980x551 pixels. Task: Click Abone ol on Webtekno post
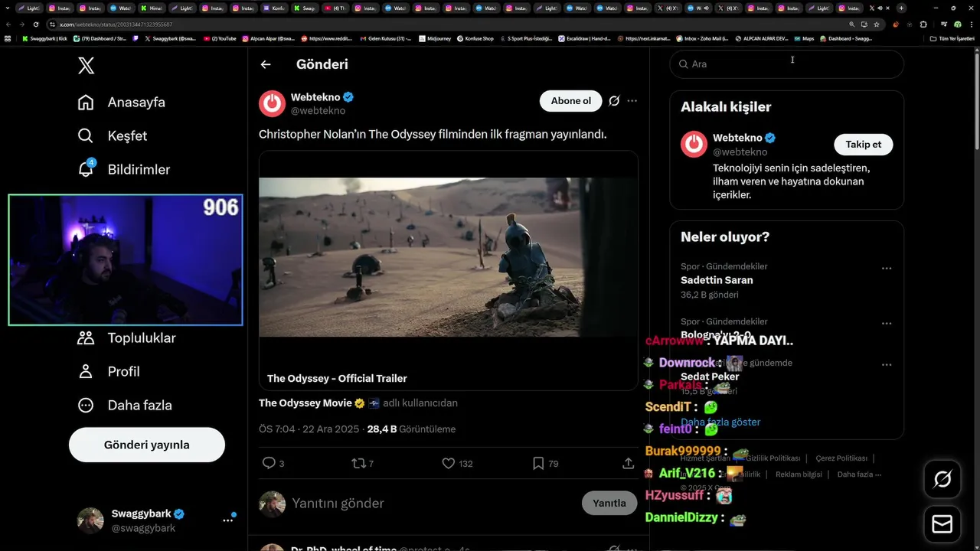pos(571,101)
